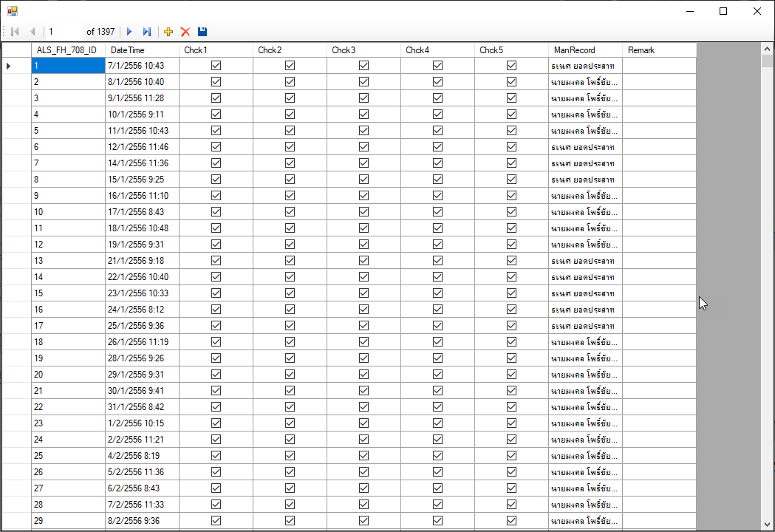The width and height of the screenshot is (775, 532).
Task: Click the Chck1 column header
Action: [x=216, y=50]
